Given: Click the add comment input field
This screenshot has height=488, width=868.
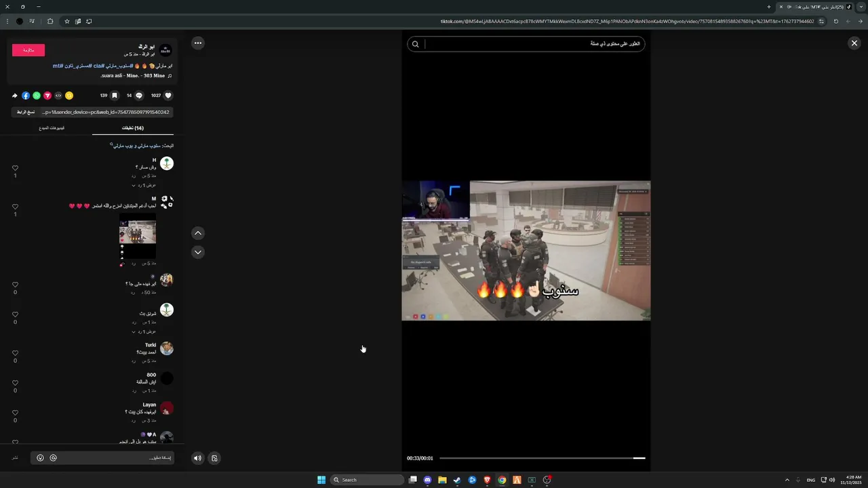Looking at the screenshot, I should tap(102, 458).
